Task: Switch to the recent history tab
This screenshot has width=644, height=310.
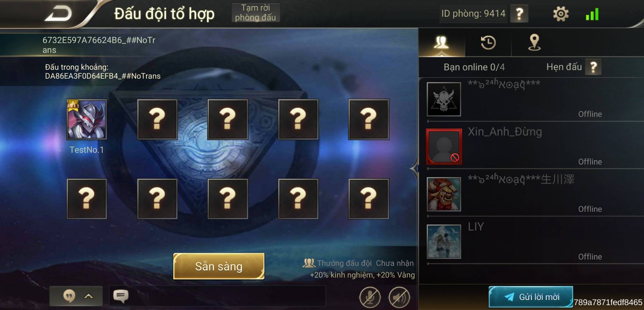Action: tap(488, 43)
